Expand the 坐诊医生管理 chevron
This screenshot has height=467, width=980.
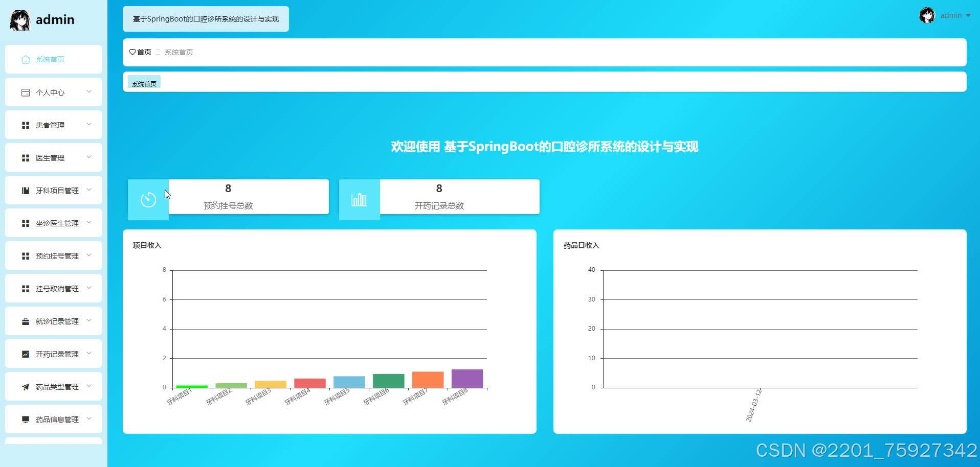click(89, 223)
